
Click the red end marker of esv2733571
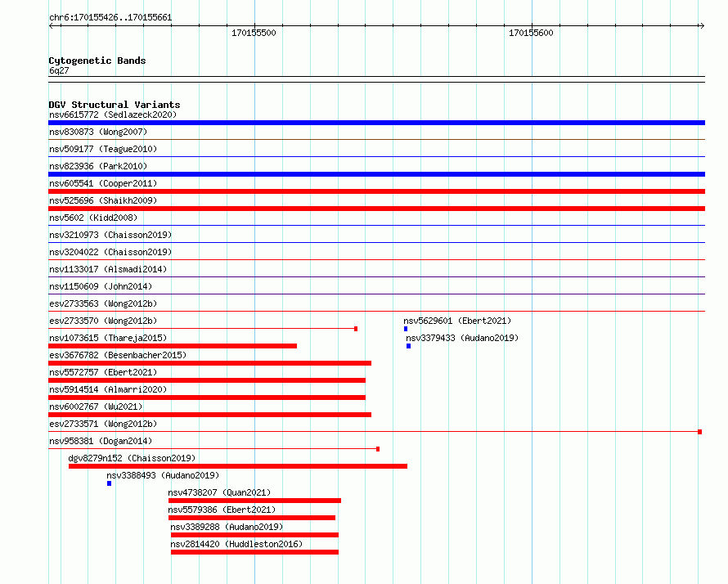[x=699, y=432]
